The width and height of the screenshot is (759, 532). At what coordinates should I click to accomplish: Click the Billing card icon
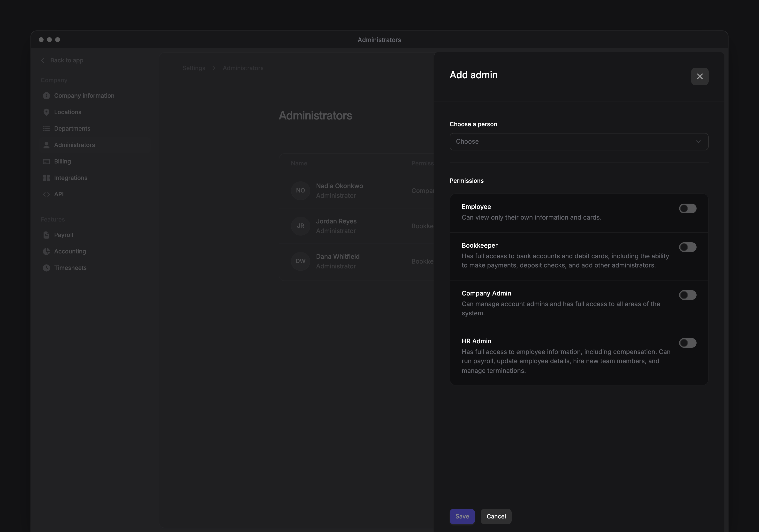pos(46,162)
